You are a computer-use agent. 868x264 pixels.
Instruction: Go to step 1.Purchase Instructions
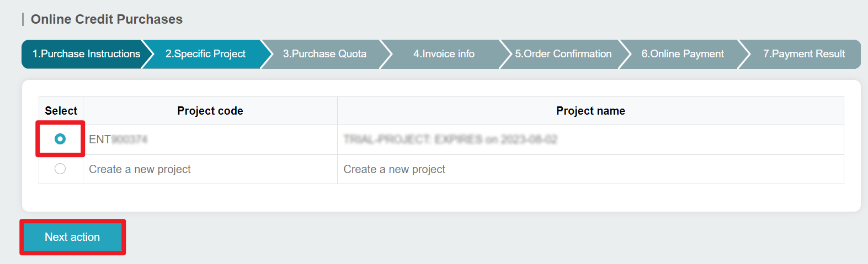click(x=86, y=54)
